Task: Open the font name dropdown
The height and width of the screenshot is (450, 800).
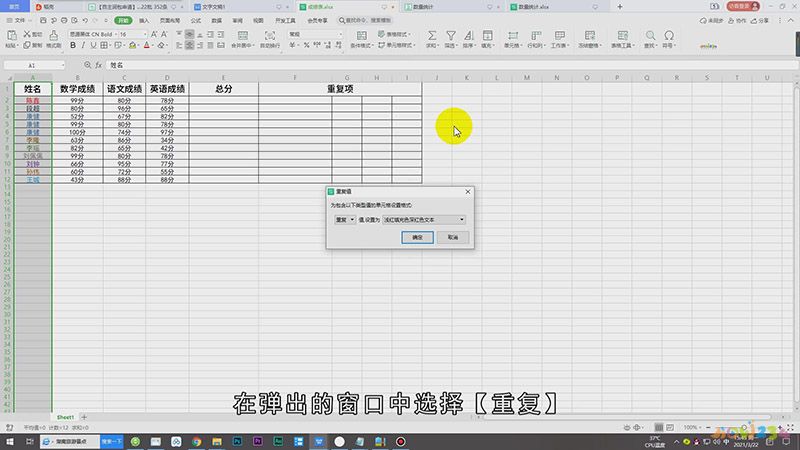Action: point(115,34)
